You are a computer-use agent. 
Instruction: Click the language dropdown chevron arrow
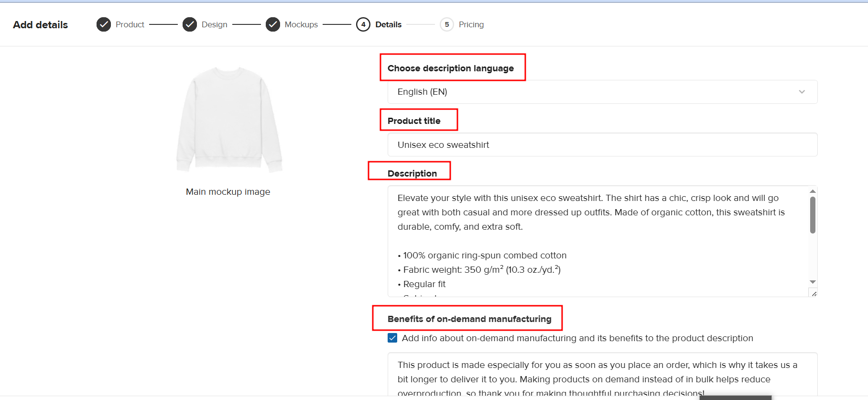pos(802,92)
